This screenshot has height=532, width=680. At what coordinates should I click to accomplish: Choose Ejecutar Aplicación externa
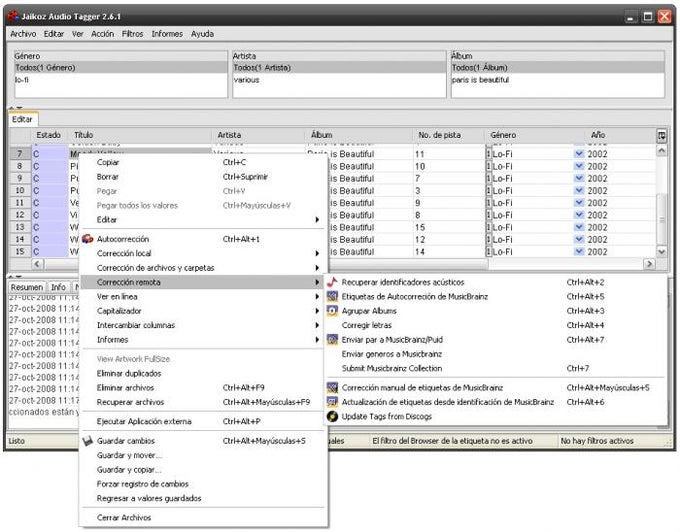tap(203, 421)
